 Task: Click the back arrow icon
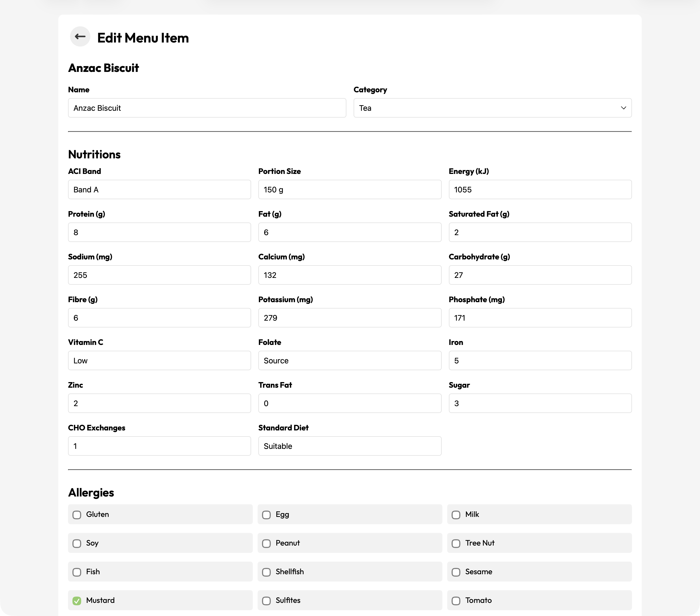(x=80, y=37)
